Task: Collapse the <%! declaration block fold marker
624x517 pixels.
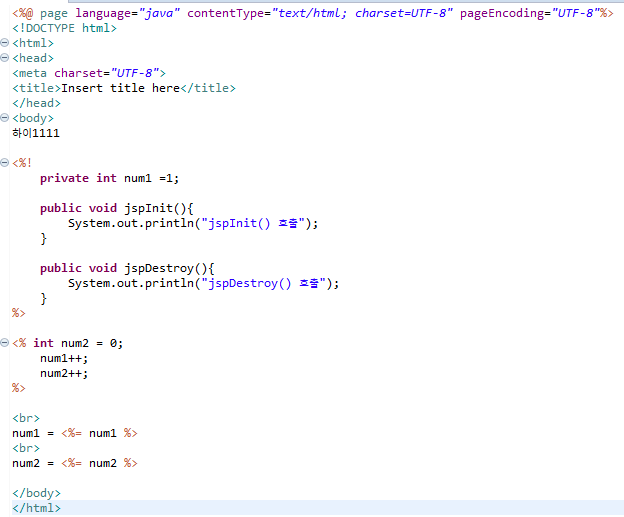Action: click(x=4, y=163)
